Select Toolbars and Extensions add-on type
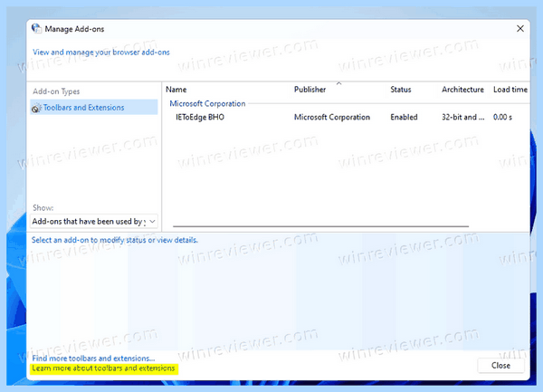Viewport: 543px width, 392px height. tap(94, 108)
